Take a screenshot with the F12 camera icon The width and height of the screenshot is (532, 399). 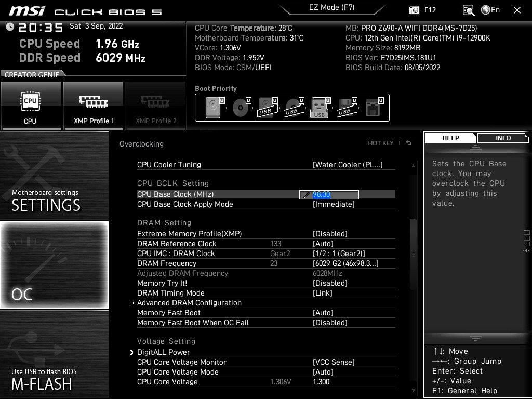click(x=414, y=10)
